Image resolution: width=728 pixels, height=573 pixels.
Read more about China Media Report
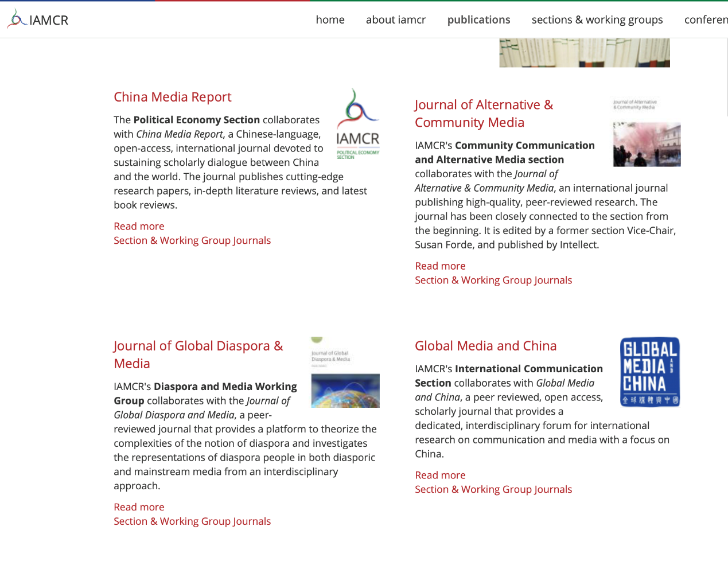[x=139, y=226]
